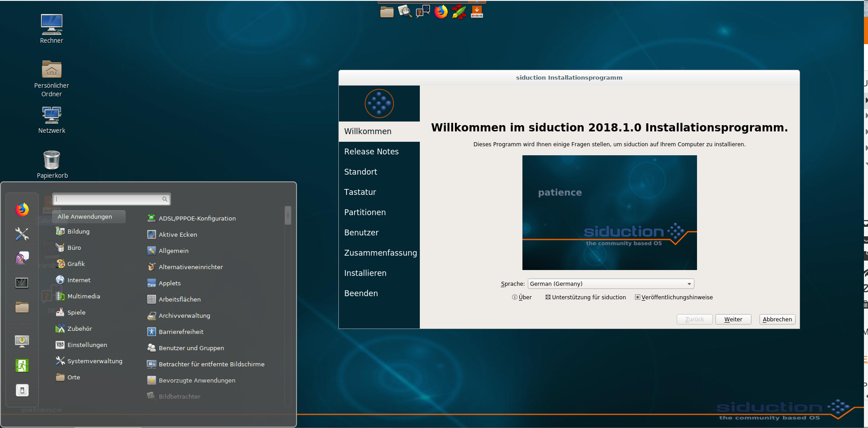Launch the image viewer magnifier dock icon
The image size is (868, 428).
pyautogui.click(x=405, y=12)
